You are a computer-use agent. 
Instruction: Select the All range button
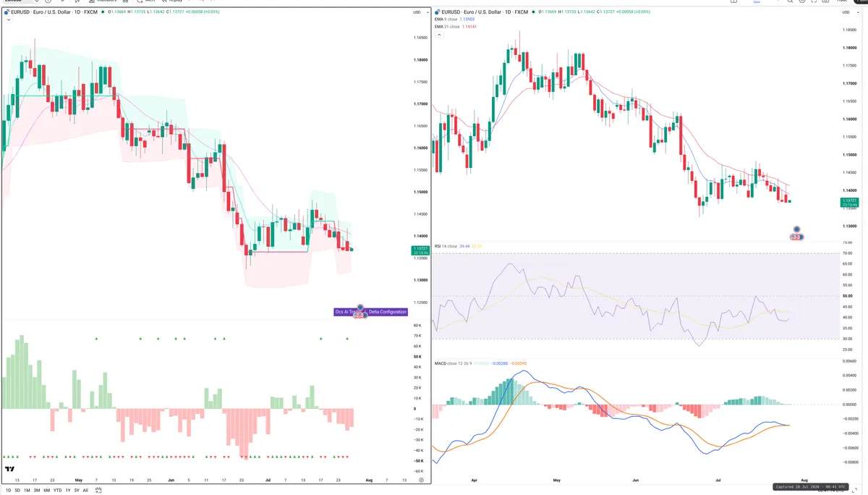85,490
